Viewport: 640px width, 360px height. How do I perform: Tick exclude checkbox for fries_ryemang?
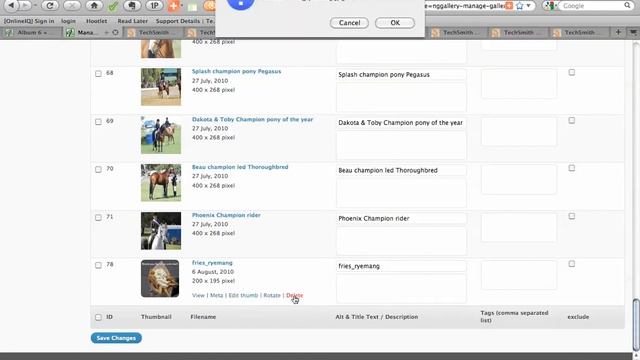572,264
